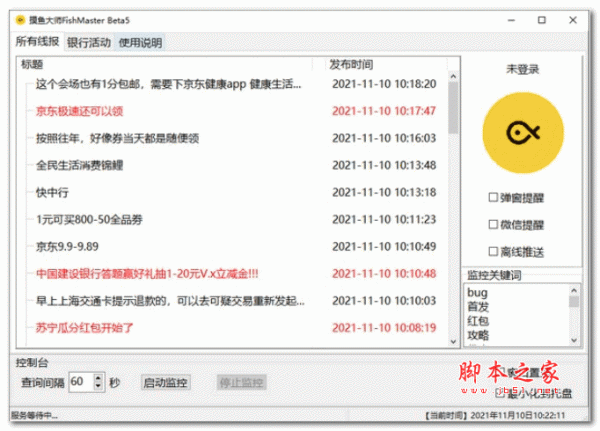Click the keyword 红包 in monitor list
This screenshot has width=600, height=431.
(x=478, y=321)
